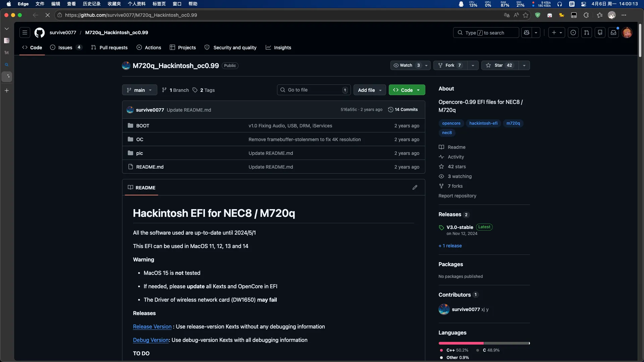Open the Release Version link
This screenshot has height=362, width=644.
pos(152,326)
